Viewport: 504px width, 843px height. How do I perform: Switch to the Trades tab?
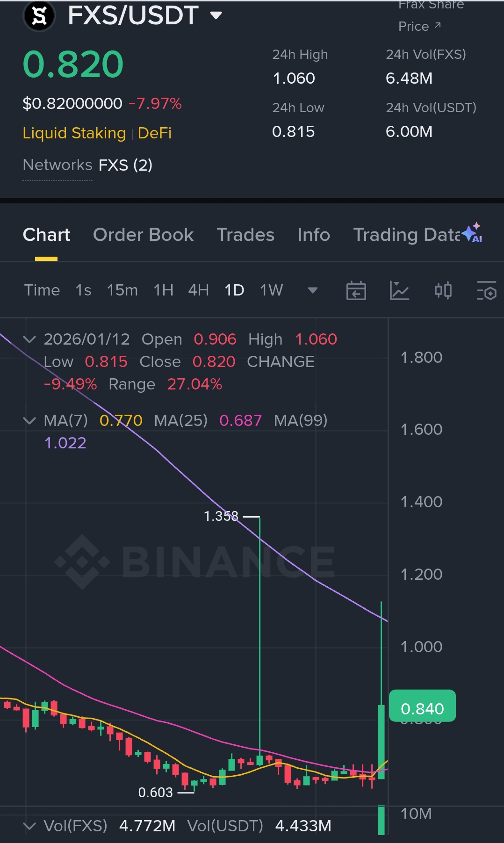click(245, 235)
